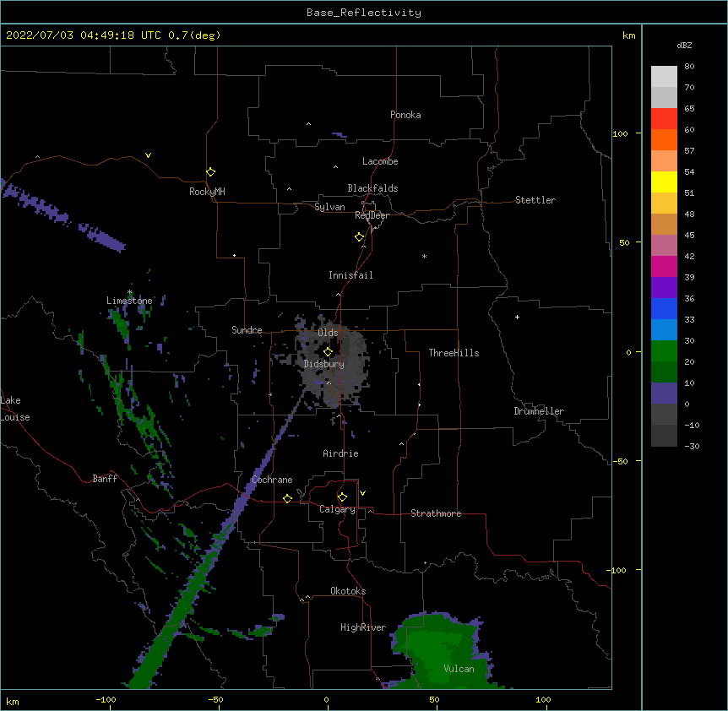Click the Lacombe city label

click(x=380, y=161)
